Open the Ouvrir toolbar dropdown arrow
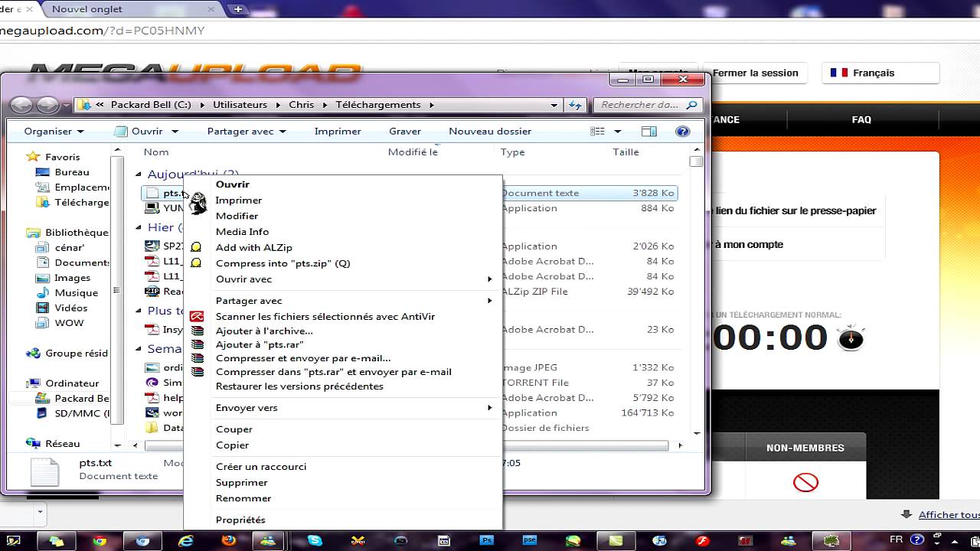The width and height of the screenshot is (980, 551). (x=175, y=132)
